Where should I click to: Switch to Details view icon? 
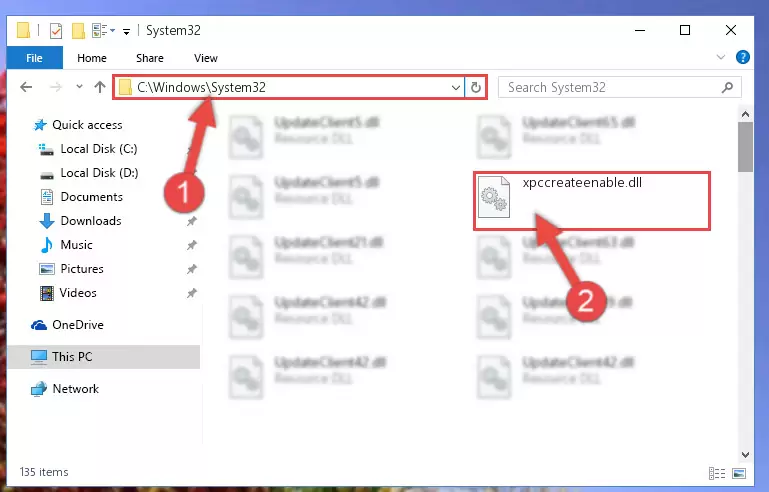tap(717, 473)
